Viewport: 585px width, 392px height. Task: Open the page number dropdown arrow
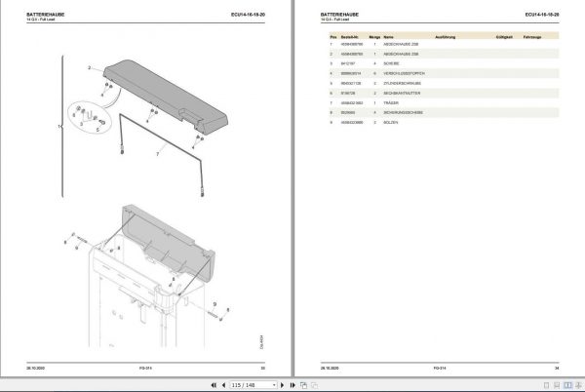[274, 385]
